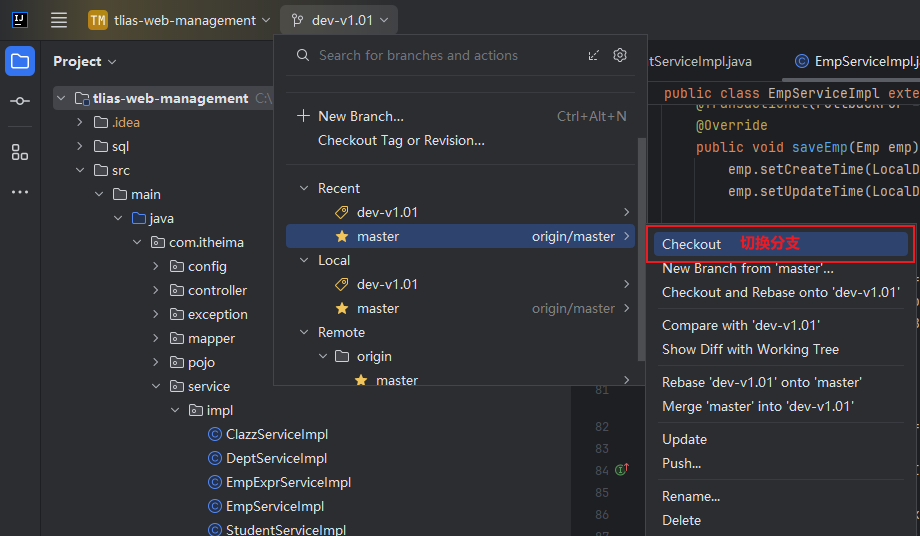
Task: Click the star icon of Local master
Action: (341, 308)
